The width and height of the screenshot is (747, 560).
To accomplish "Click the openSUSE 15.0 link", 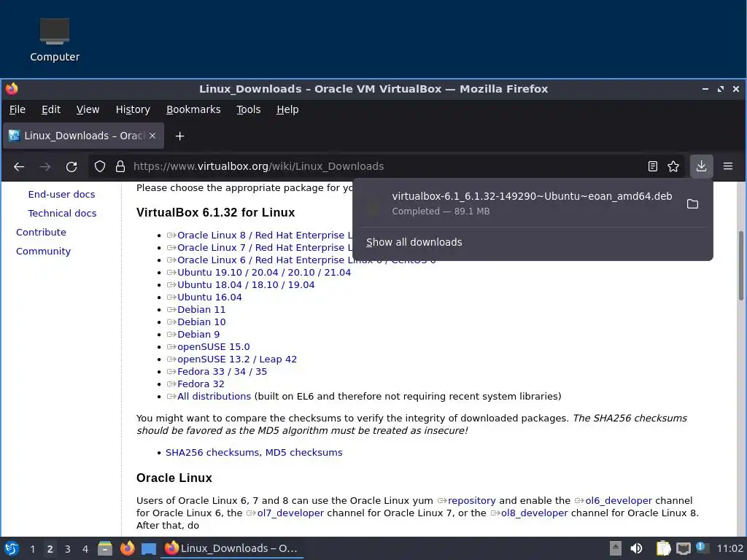I will [x=214, y=346].
